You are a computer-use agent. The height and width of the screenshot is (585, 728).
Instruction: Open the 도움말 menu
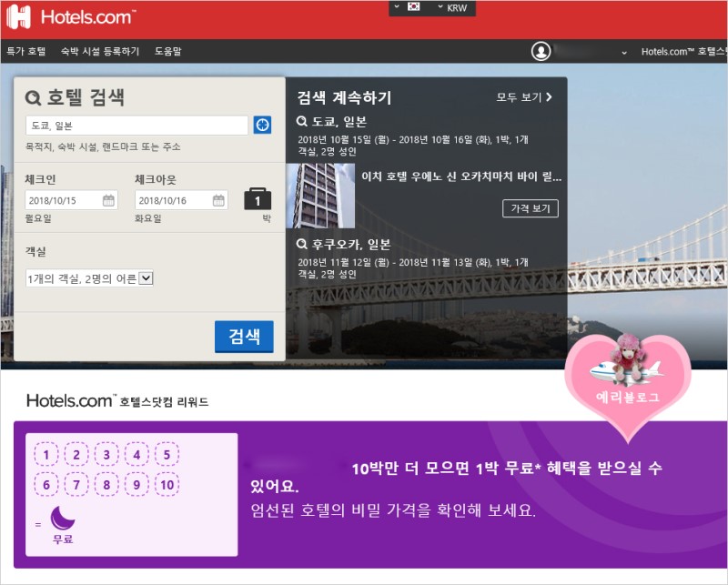coord(168,51)
